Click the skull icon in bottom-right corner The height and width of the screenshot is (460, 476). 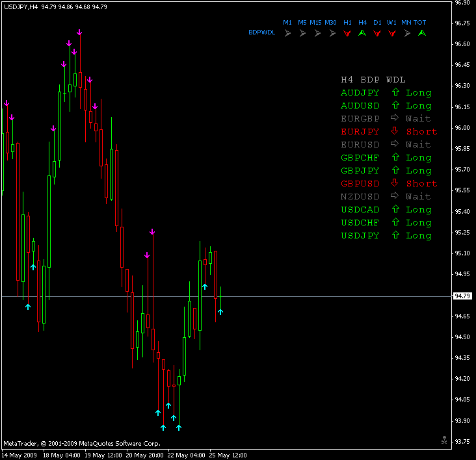click(443, 440)
